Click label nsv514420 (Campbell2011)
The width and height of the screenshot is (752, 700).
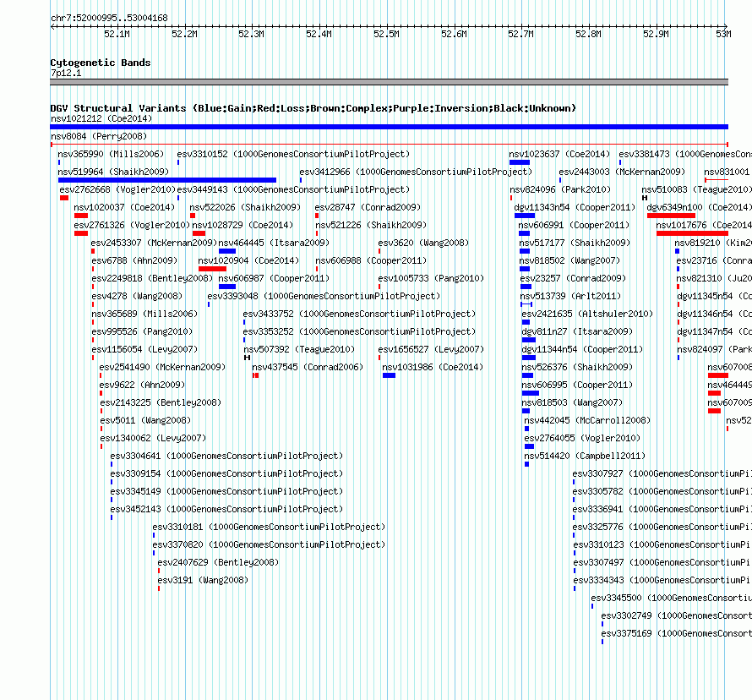click(585, 456)
